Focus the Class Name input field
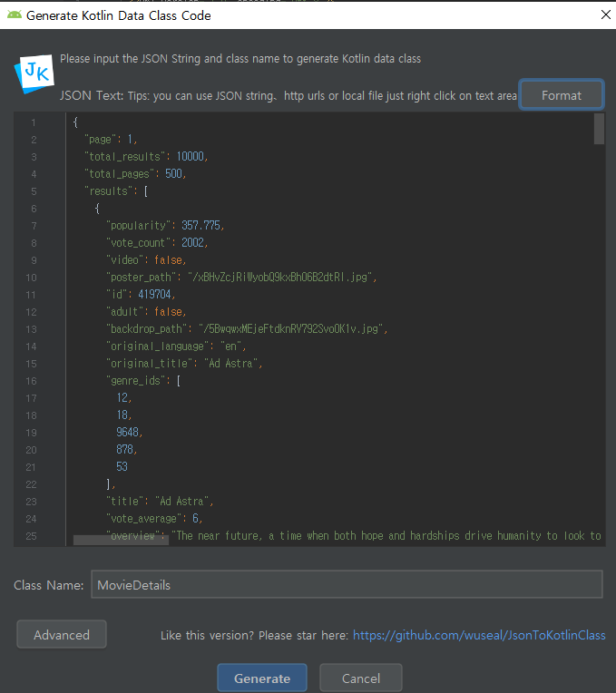 pyautogui.click(x=347, y=585)
